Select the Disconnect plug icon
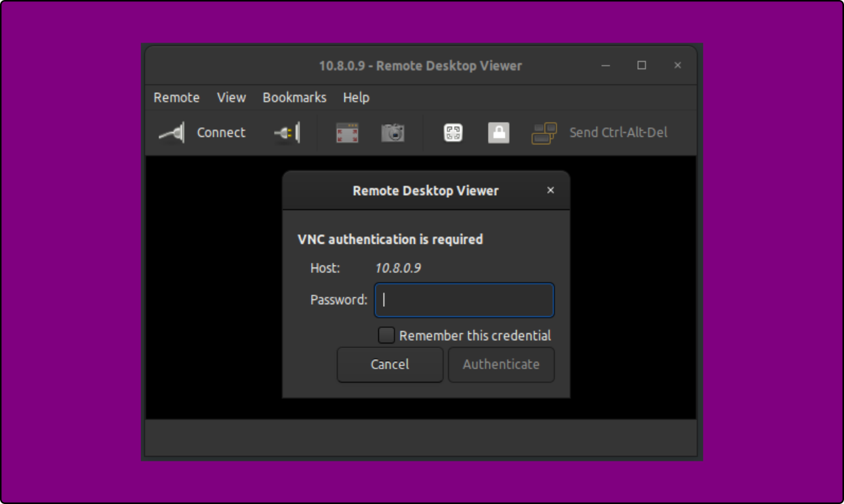Screen dimensions: 844x504 [285, 133]
